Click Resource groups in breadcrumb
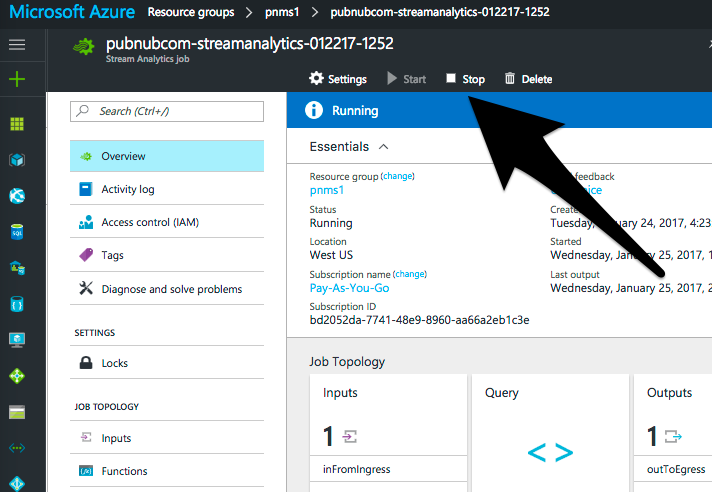 191,12
